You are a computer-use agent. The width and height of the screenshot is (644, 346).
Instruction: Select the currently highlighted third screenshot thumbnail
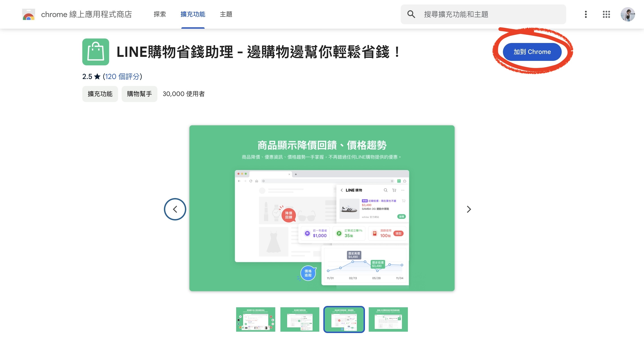tap(344, 320)
